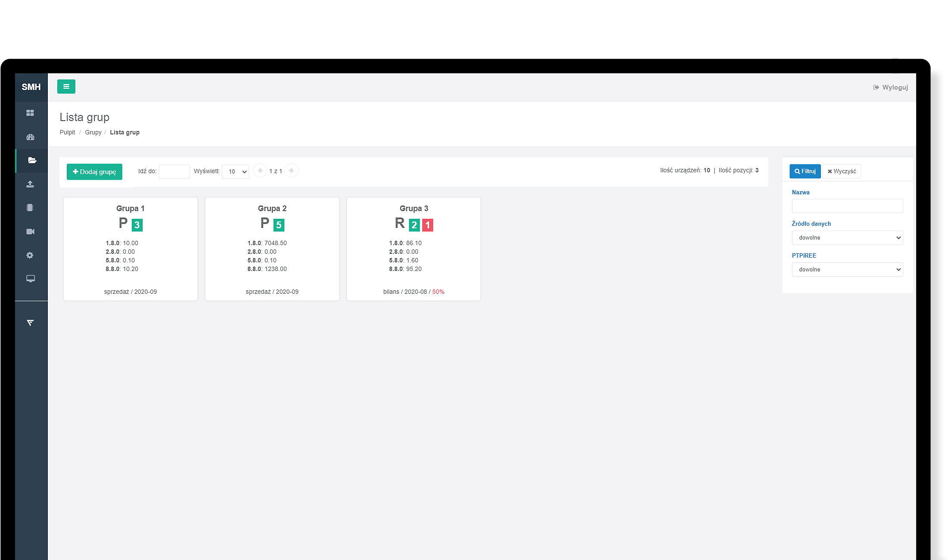This screenshot has width=948, height=560.
Task: Click the filter funnel icon in sidebar
Action: (x=30, y=323)
